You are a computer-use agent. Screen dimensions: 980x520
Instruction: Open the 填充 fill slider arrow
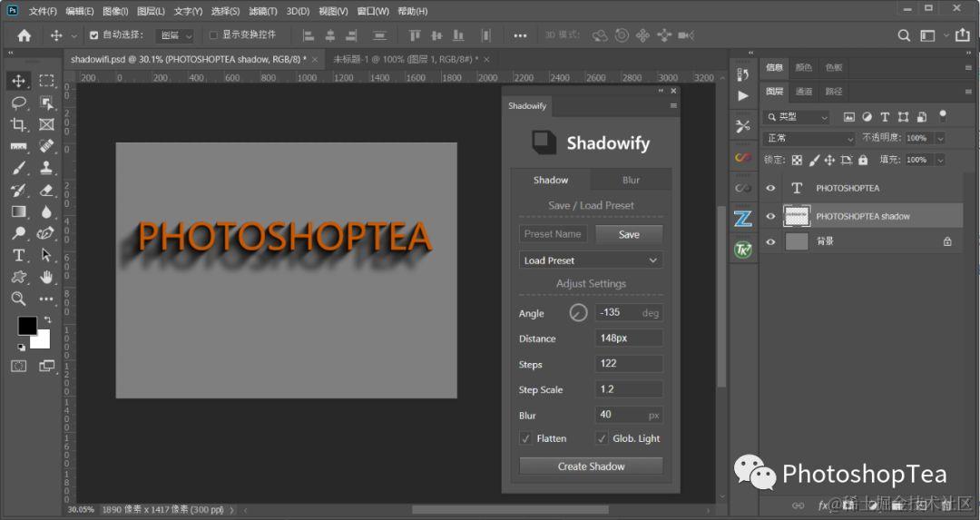(x=940, y=160)
